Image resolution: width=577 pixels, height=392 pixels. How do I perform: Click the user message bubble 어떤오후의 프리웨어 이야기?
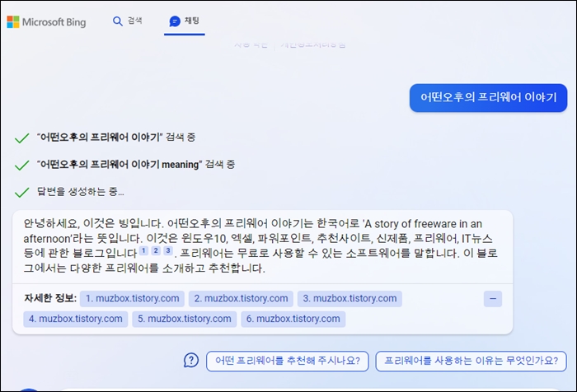tap(488, 97)
